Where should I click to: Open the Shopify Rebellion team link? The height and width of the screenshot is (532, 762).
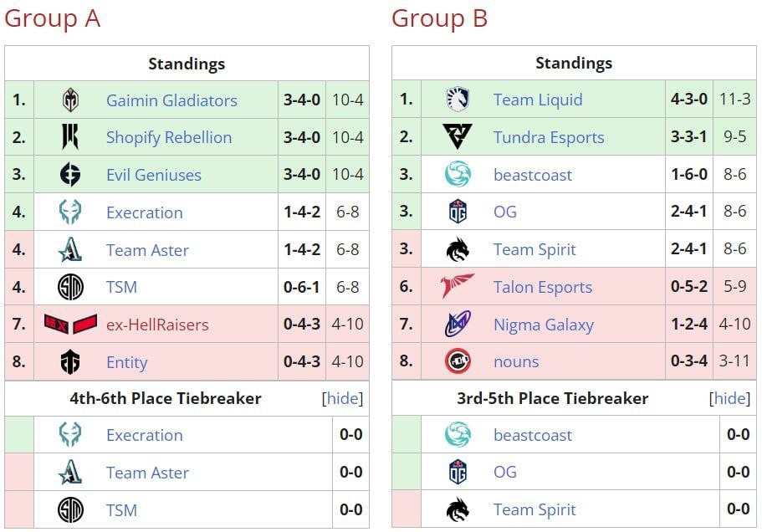169,137
